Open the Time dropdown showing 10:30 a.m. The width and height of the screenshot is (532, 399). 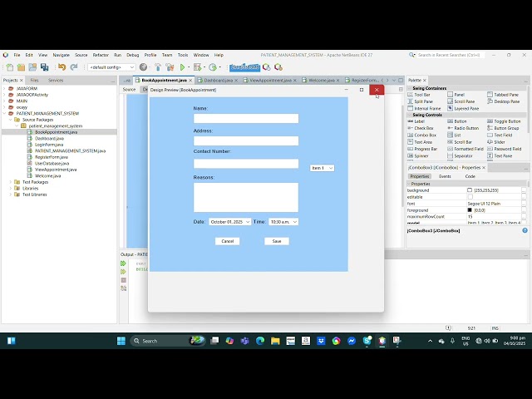click(283, 222)
